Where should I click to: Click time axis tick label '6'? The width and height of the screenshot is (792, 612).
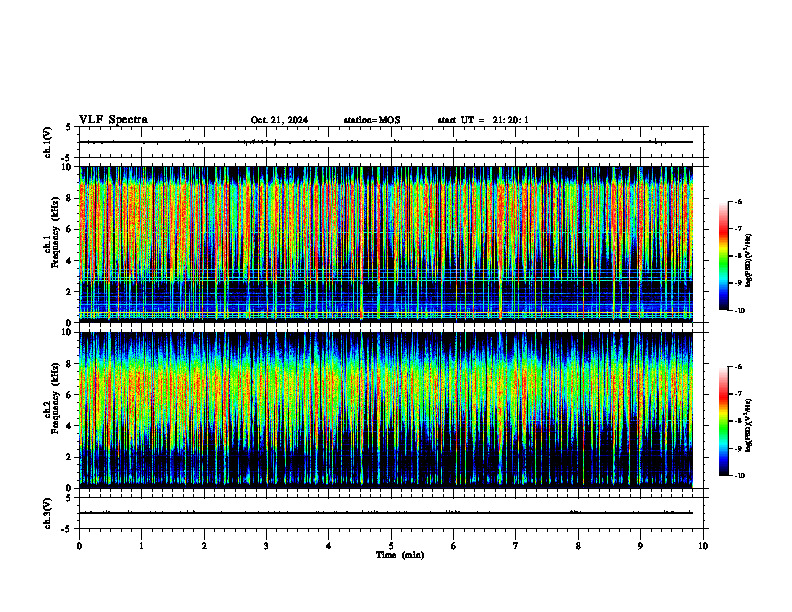click(x=454, y=546)
